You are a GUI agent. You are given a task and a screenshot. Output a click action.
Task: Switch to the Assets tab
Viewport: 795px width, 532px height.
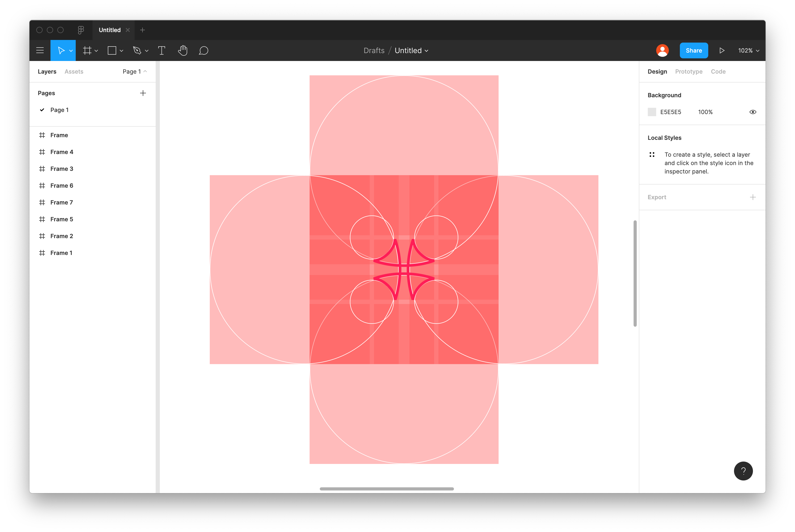click(74, 71)
